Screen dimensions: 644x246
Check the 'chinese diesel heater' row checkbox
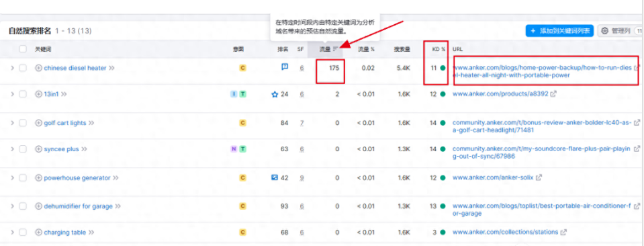click(23, 68)
